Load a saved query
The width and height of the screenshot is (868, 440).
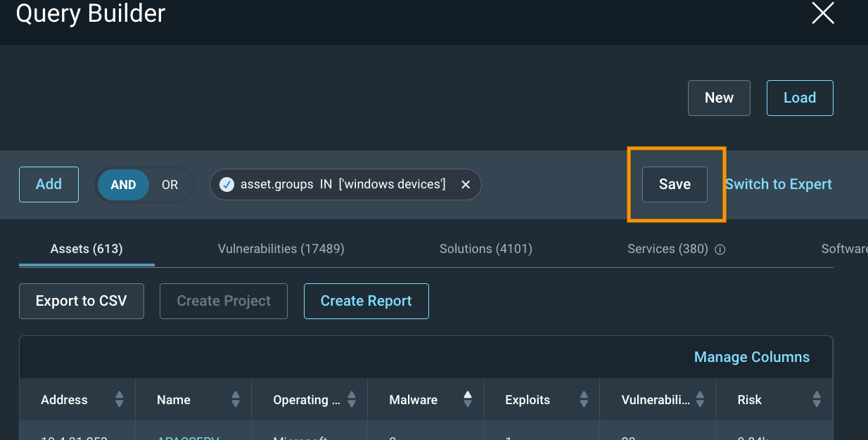click(799, 98)
